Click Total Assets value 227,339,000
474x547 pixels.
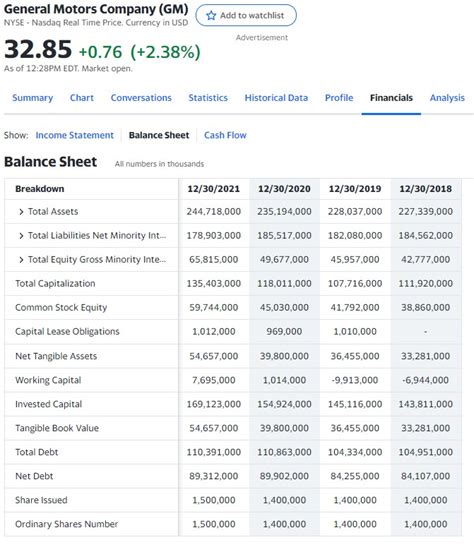point(426,211)
